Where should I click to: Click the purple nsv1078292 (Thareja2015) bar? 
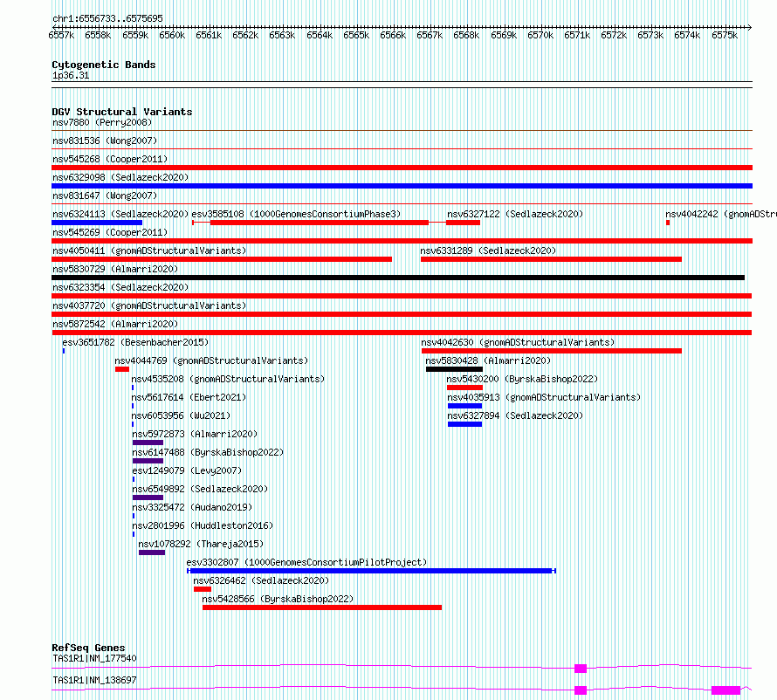click(x=152, y=552)
